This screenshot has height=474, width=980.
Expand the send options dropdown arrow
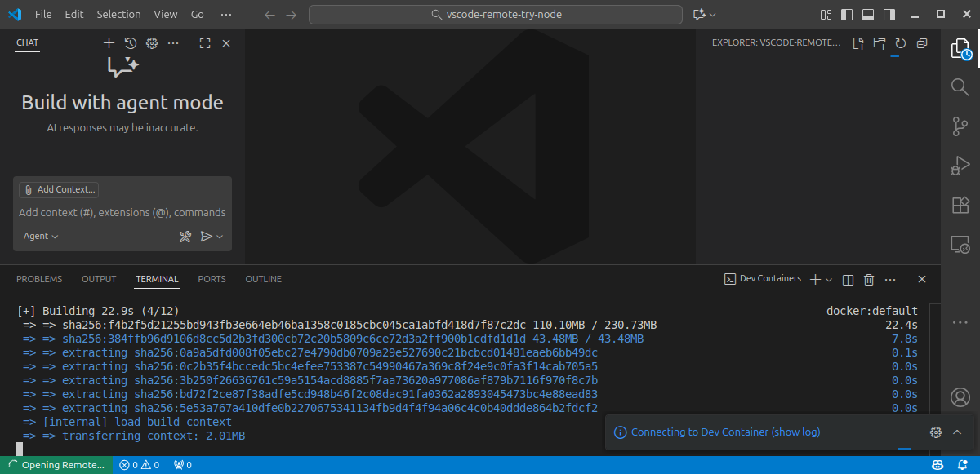click(220, 237)
